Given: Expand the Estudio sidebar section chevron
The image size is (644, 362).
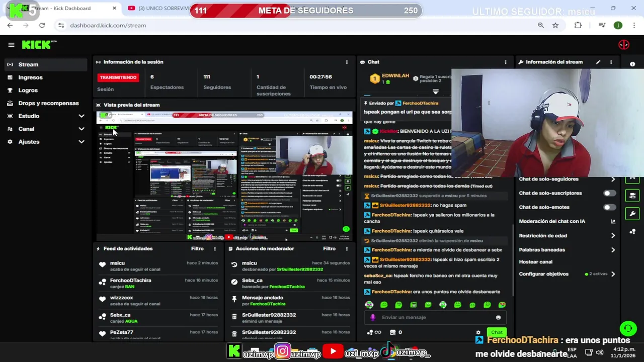Looking at the screenshot, I should (x=82, y=116).
